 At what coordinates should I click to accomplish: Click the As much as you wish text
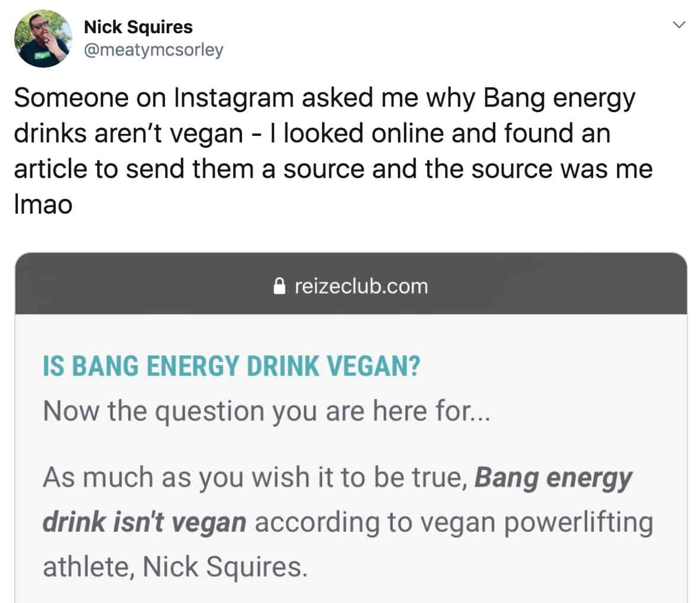[176, 478]
